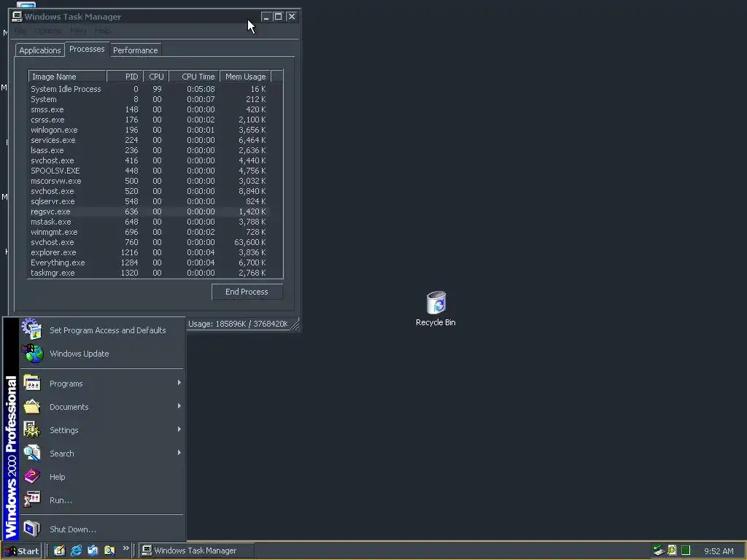
Task: Expand the Search submenu arrow
Action: (179, 452)
